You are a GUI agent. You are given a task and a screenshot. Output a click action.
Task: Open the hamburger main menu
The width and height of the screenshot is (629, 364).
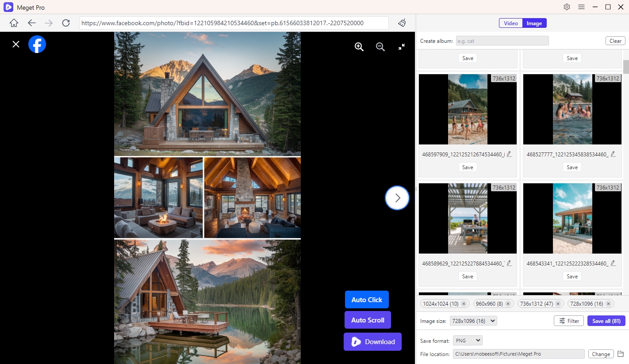pyautogui.click(x=582, y=7)
